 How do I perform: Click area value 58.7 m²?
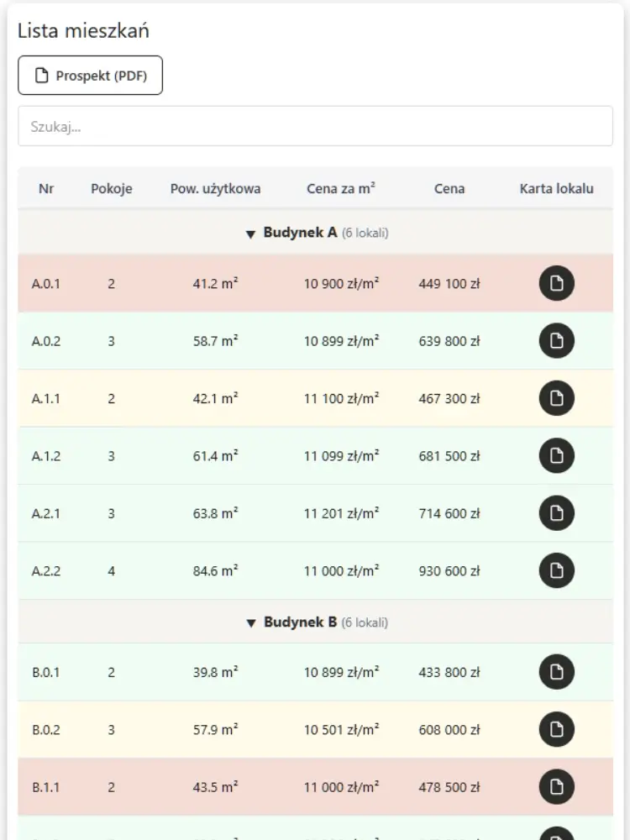[215, 341]
